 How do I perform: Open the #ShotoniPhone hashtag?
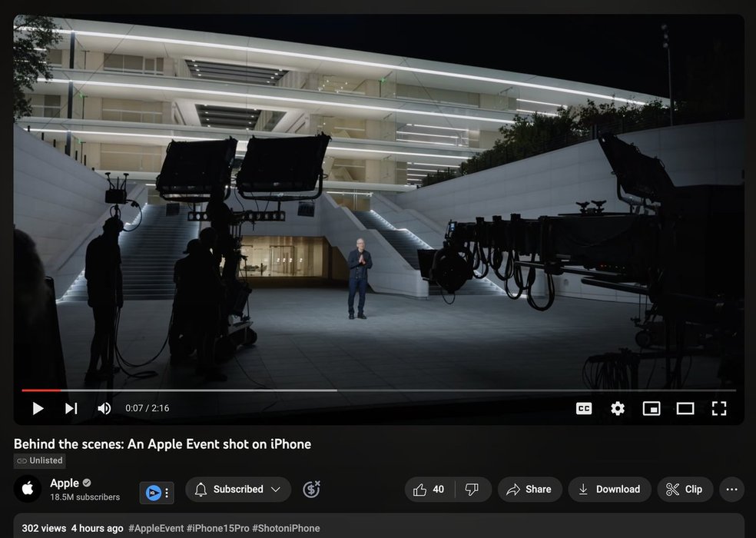tap(286, 528)
